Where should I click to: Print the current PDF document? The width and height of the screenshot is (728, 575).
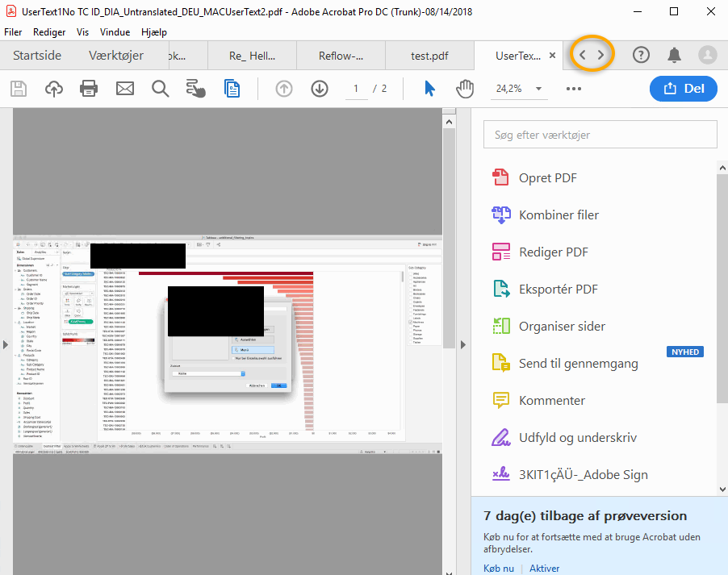coord(89,89)
